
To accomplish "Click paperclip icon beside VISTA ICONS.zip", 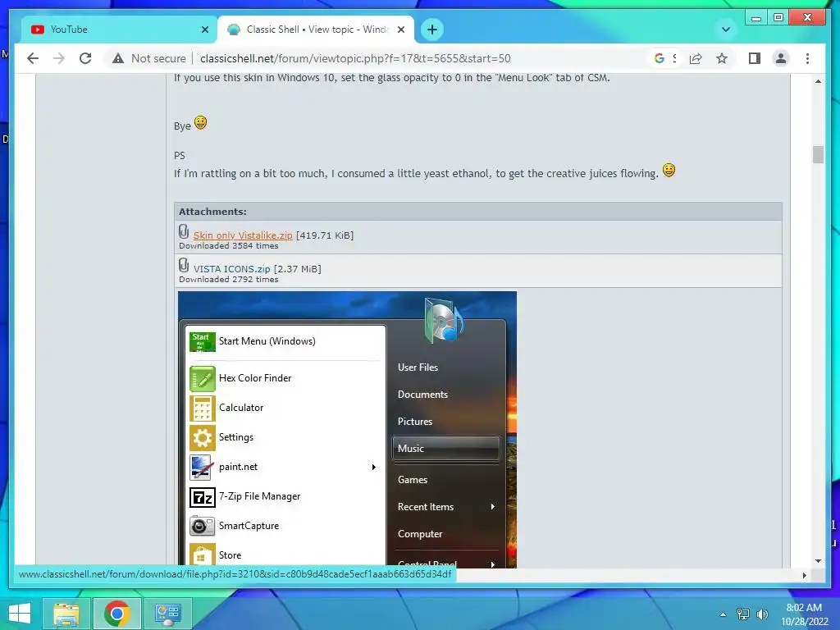I will [184, 265].
